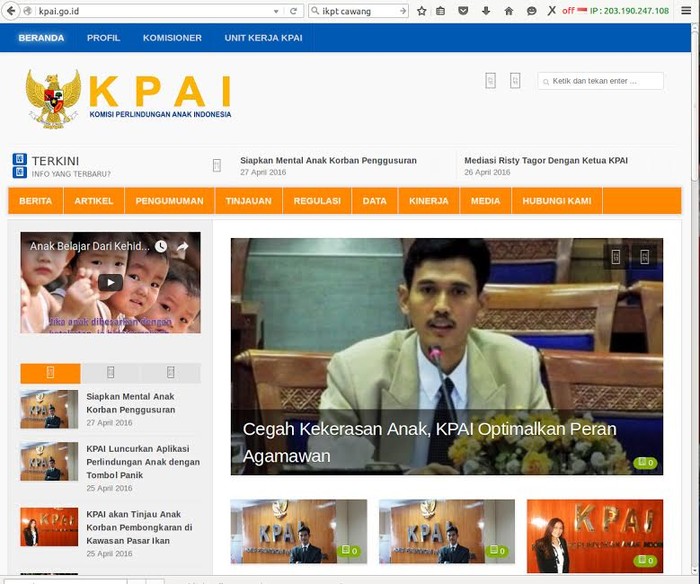
Task: Open headline 'Cegah Kekerasan Anak, KPAI Optimalkan'
Action: click(429, 442)
